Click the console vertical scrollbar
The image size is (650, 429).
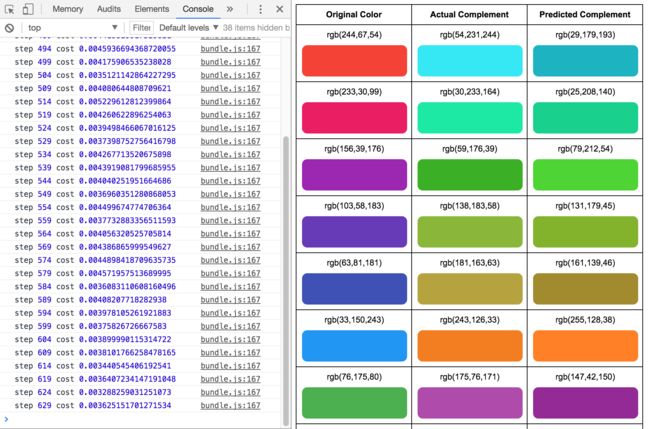click(286, 281)
